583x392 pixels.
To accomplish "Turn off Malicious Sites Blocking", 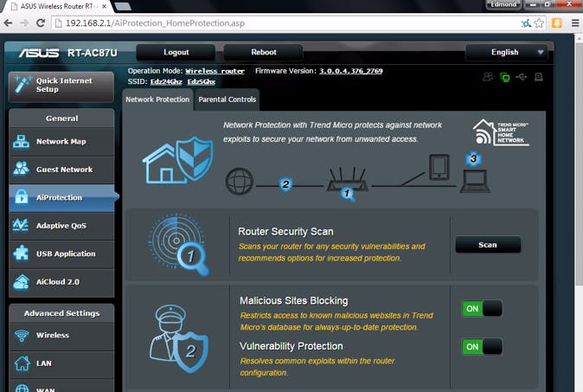I will click(483, 309).
